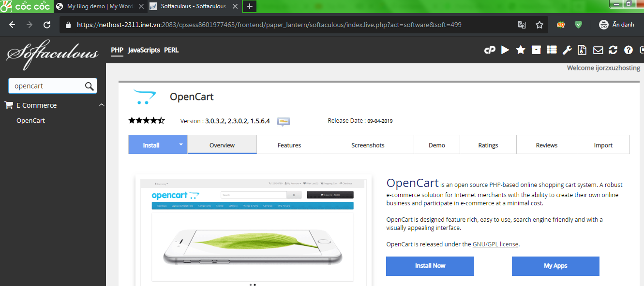Click the sync arrows icon in Softaculous toolbar
Image resolution: width=644 pixels, height=286 pixels.
coord(613,50)
